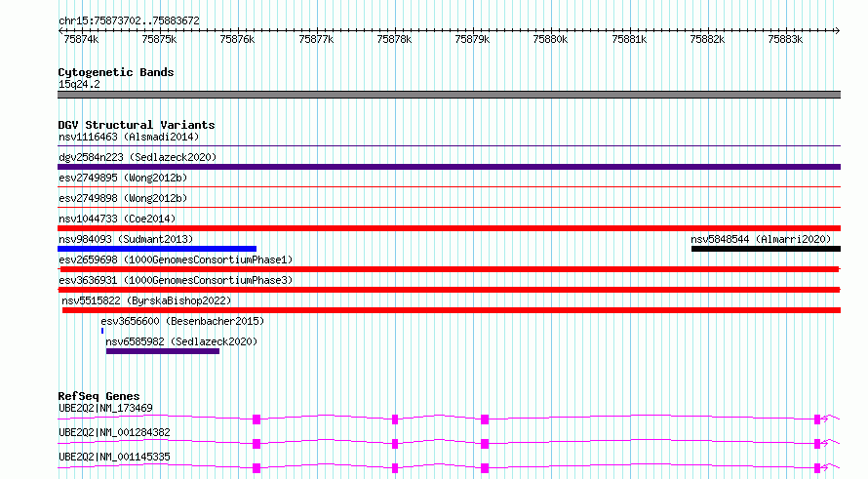Screen dimensions: 868x479
Task: Click the red esv3636931 variant bar
Action: click(449, 290)
